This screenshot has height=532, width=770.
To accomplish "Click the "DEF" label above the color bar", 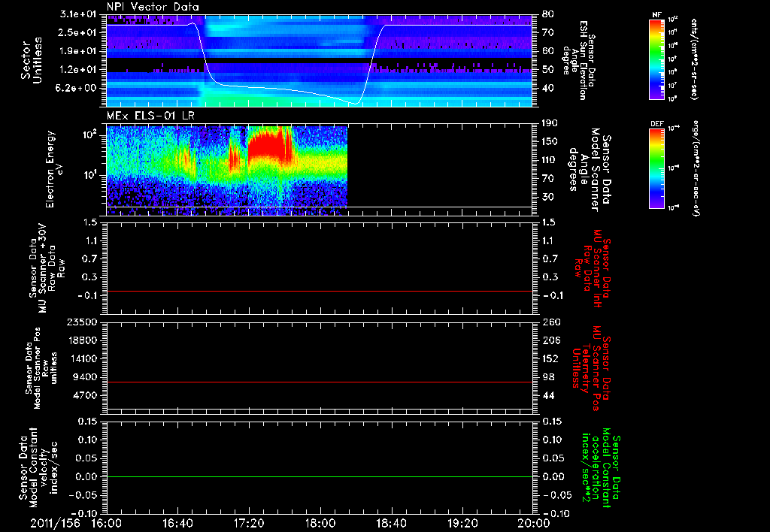I will click(656, 124).
